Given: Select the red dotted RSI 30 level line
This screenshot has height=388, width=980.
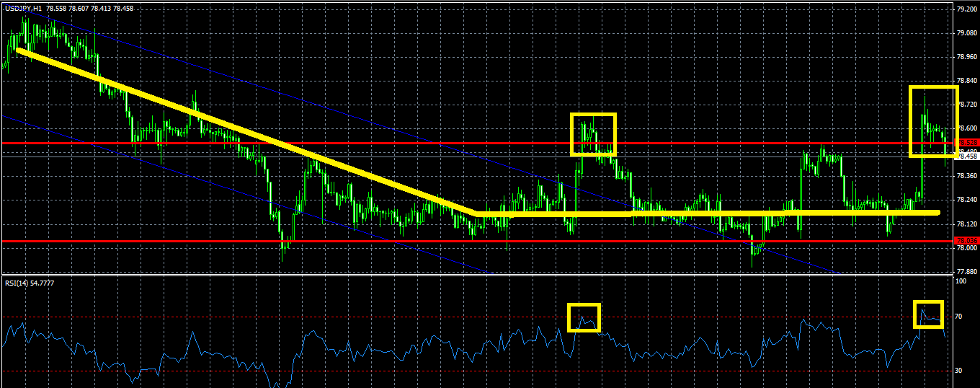Looking at the screenshot, I should pos(476,371).
